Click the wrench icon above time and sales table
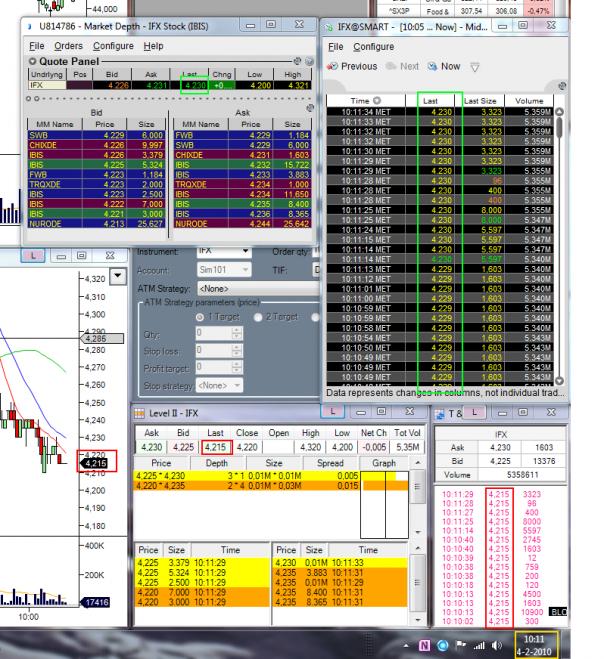Image resolution: width=604 pixels, height=659 pixels. coord(562,86)
